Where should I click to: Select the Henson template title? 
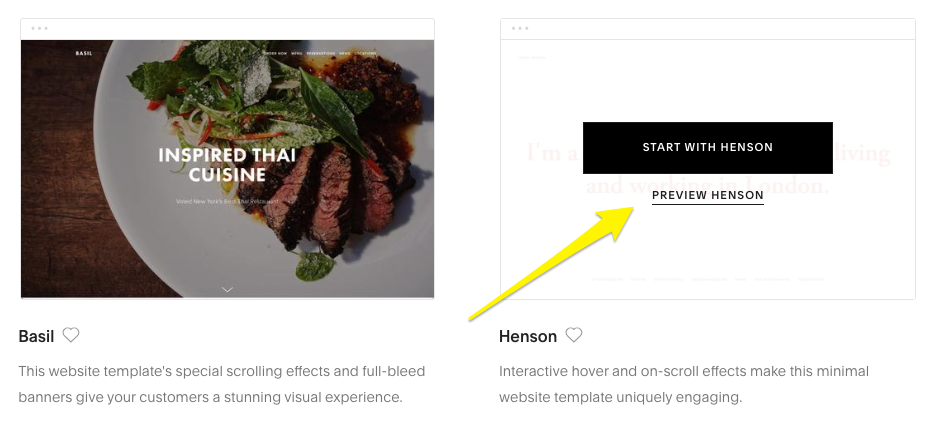(x=528, y=336)
